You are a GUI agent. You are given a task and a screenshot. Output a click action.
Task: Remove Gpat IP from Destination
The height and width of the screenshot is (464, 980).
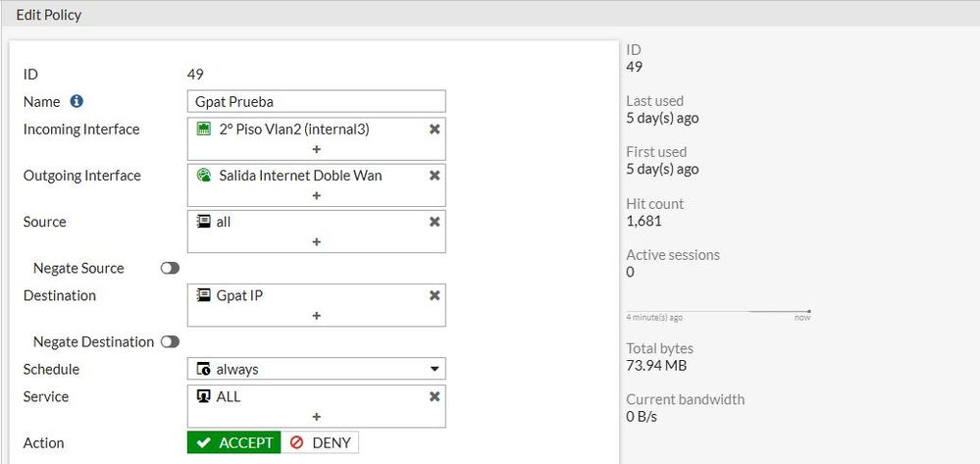(435, 296)
